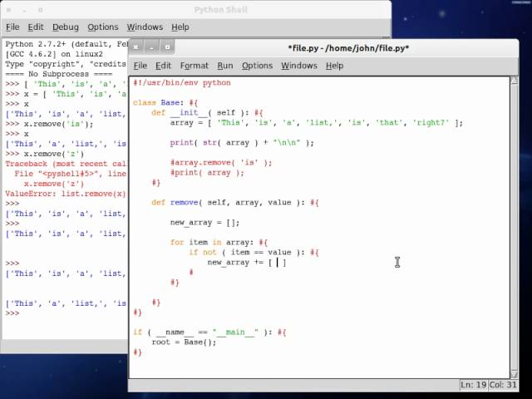This screenshot has width=532, height=399.
Task: Click the file.py title bar text
Action: pos(348,48)
